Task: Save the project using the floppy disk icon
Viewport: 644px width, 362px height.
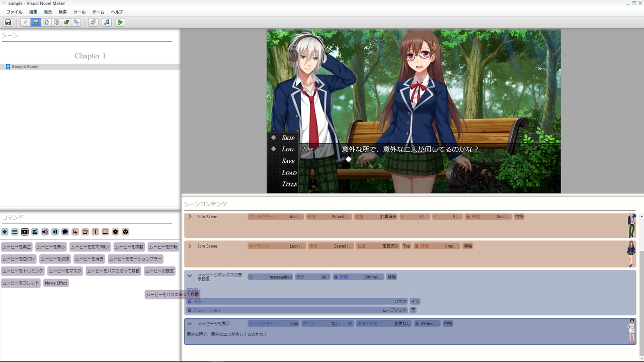Action: pyautogui.click(x=8, y=22)
